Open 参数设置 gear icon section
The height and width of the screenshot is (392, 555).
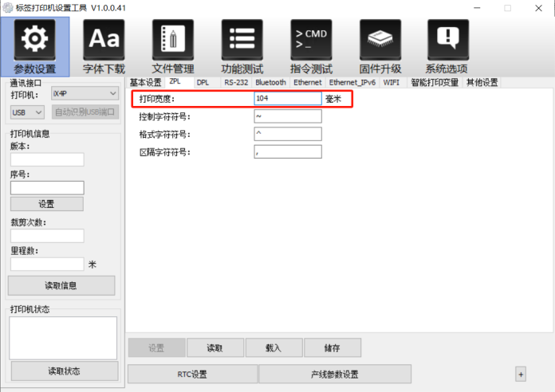point(35,47)
